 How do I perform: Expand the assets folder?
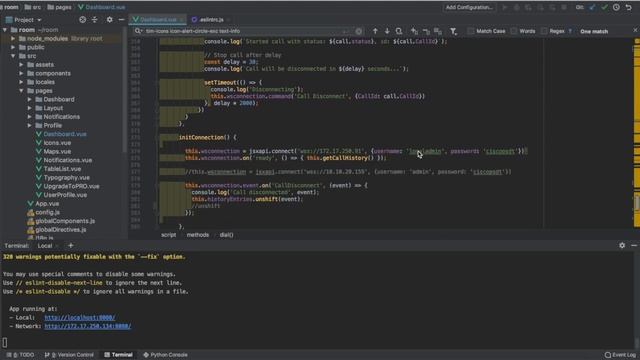coord(21,64)
